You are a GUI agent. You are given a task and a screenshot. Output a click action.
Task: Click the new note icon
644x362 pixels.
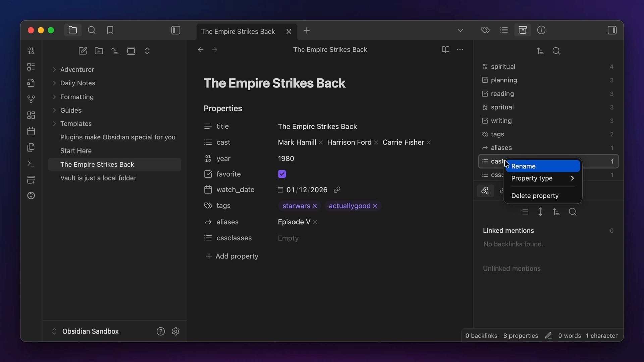(x=83, y=51)
